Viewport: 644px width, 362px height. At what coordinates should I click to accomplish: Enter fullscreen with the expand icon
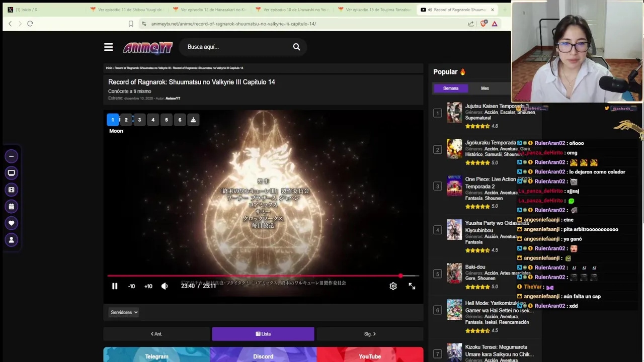412,286
